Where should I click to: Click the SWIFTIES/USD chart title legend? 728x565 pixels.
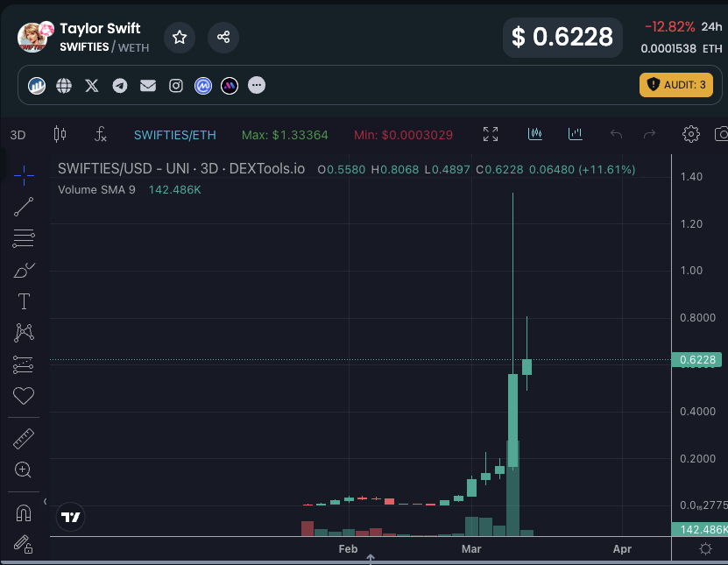181,168
